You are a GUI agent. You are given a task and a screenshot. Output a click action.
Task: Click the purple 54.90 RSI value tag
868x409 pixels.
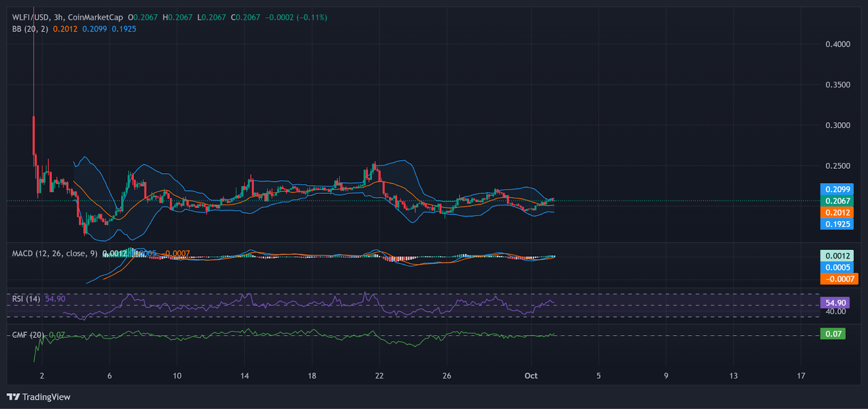coord(835,303)
